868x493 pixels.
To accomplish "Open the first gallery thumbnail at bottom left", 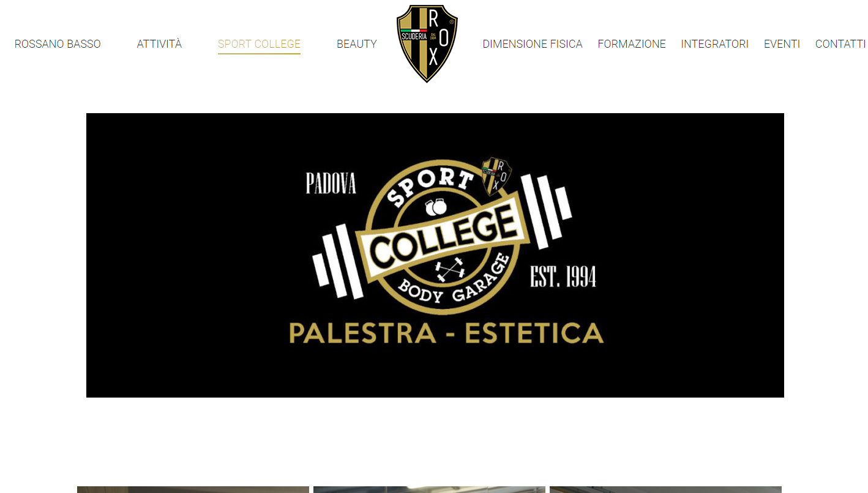I will 193,489.
